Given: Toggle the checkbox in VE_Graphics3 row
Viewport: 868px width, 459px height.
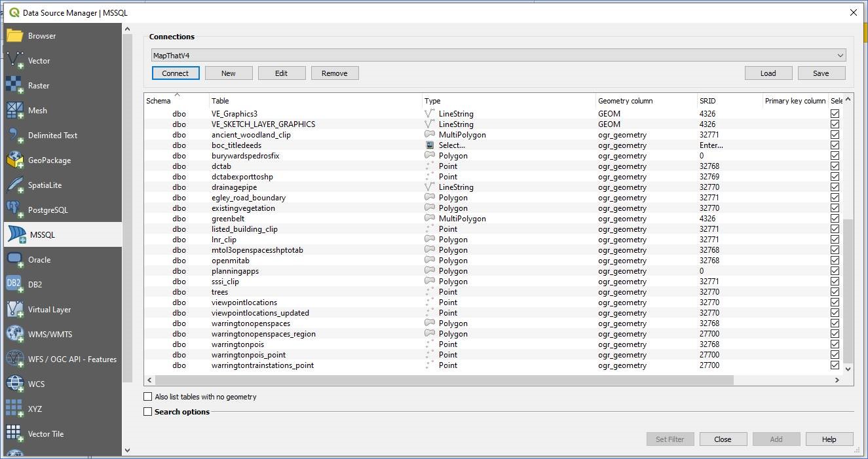Looking at the screenshot, I should click(835, 114).
